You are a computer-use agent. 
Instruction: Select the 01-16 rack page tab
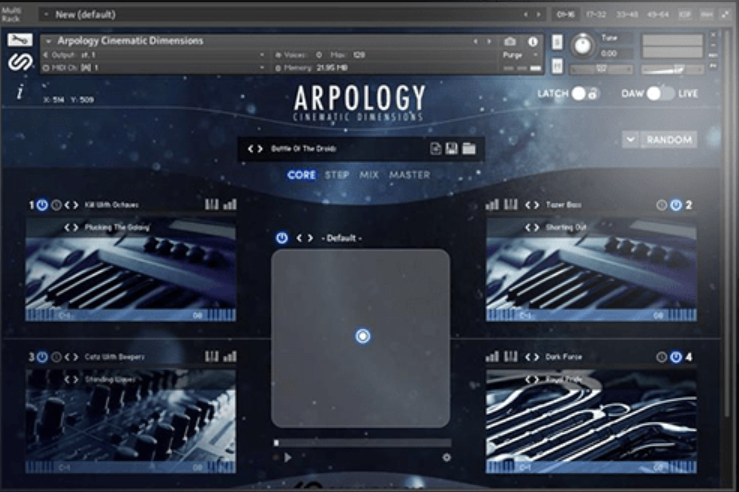pyautogui.click(x=565, y=15)
